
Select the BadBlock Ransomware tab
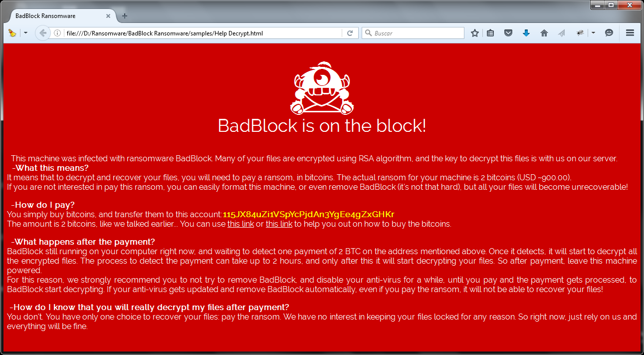pyautogui.click(x=55, y=16)
